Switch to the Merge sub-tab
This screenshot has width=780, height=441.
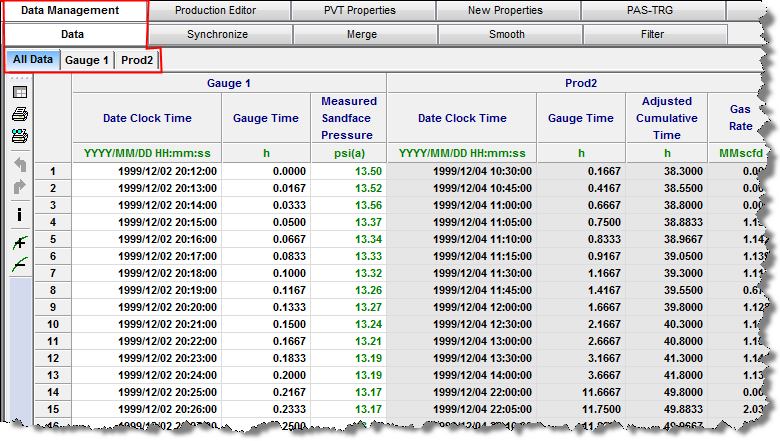point(361,34)
